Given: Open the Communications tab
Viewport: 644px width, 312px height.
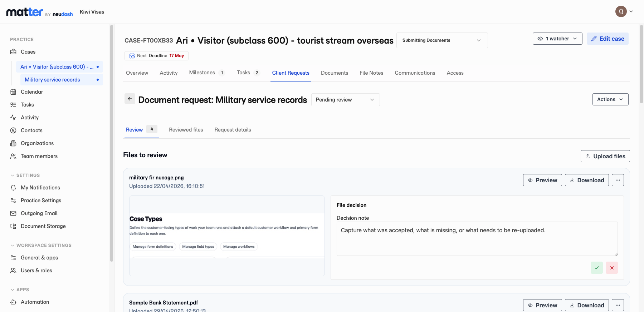Looking at the screenshot, I should pos(415,73).
